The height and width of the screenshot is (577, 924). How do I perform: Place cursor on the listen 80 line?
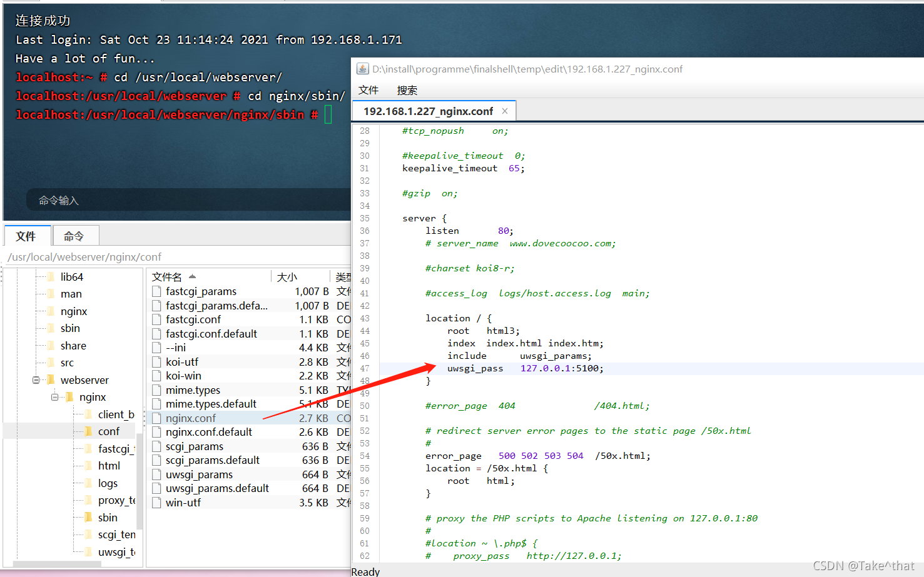pos(469,231)
